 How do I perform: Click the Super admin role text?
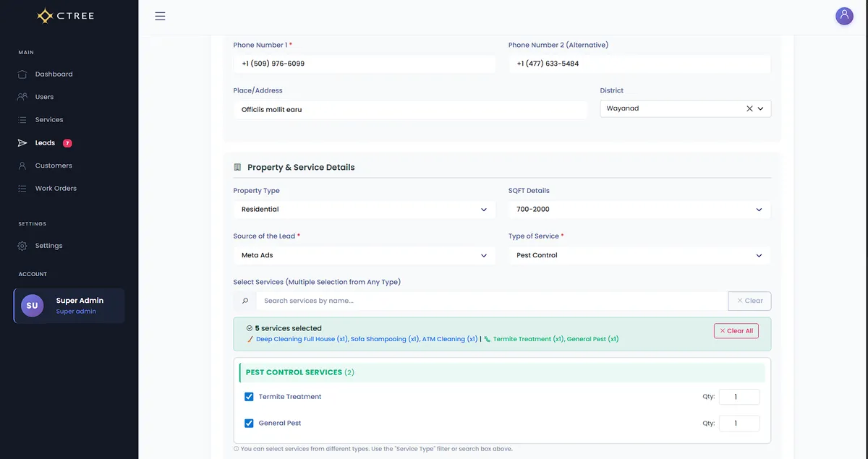tap(76, 312)
